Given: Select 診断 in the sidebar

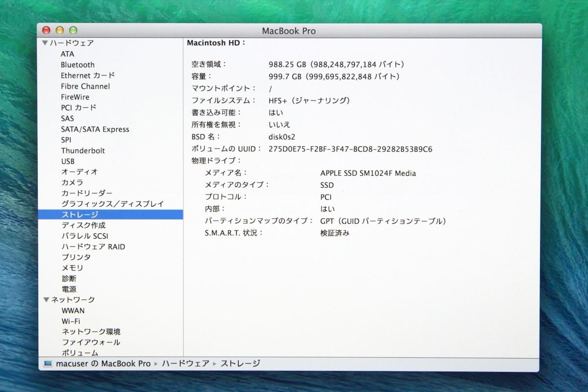Looking at the screenshot, I should (x=69, y=279).
